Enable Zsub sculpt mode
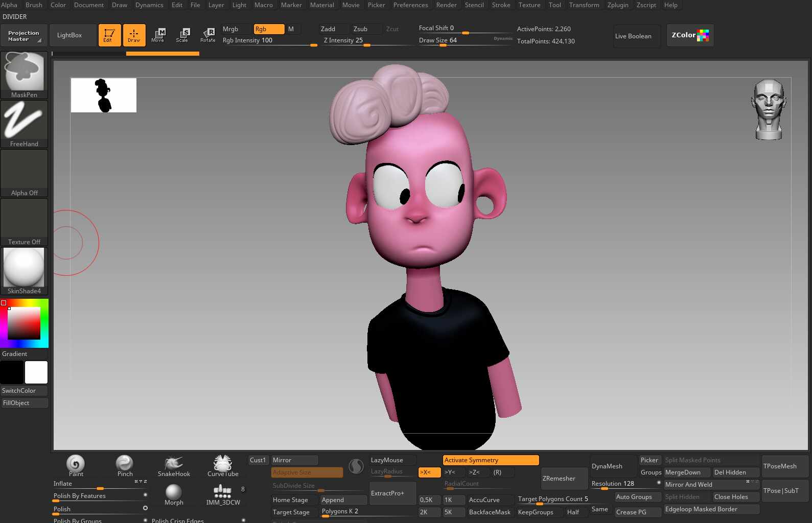This screenshot has height=523, width=812. 365,29
